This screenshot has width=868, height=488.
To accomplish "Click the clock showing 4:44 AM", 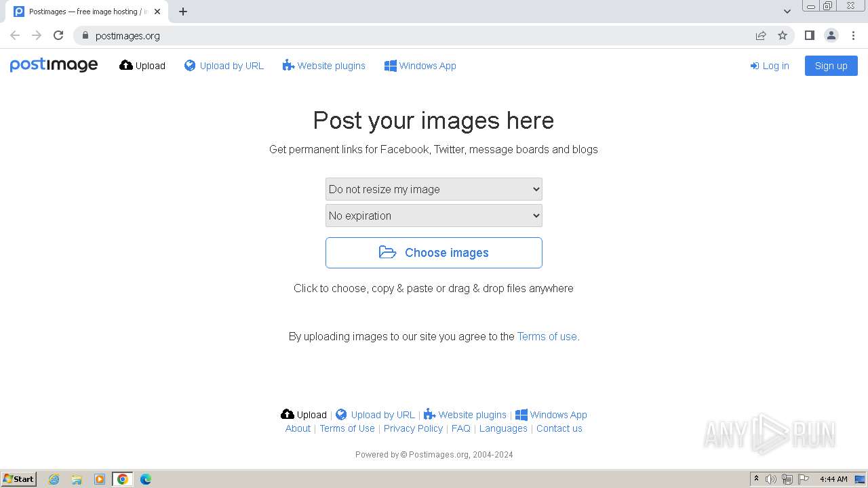I will pyautogui.click(x=833, y=479).
